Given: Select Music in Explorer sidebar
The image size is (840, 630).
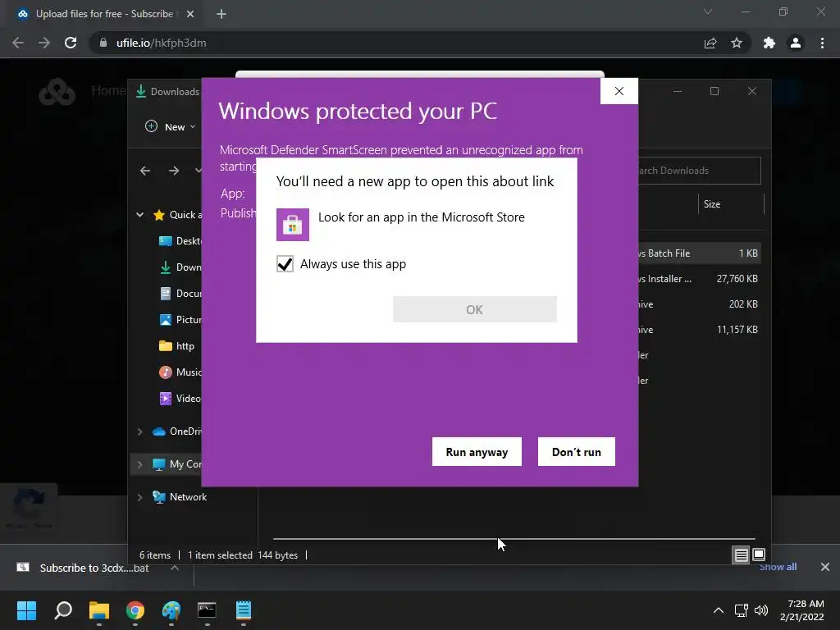Looking at the screenshot, I should tap(180, 372).
